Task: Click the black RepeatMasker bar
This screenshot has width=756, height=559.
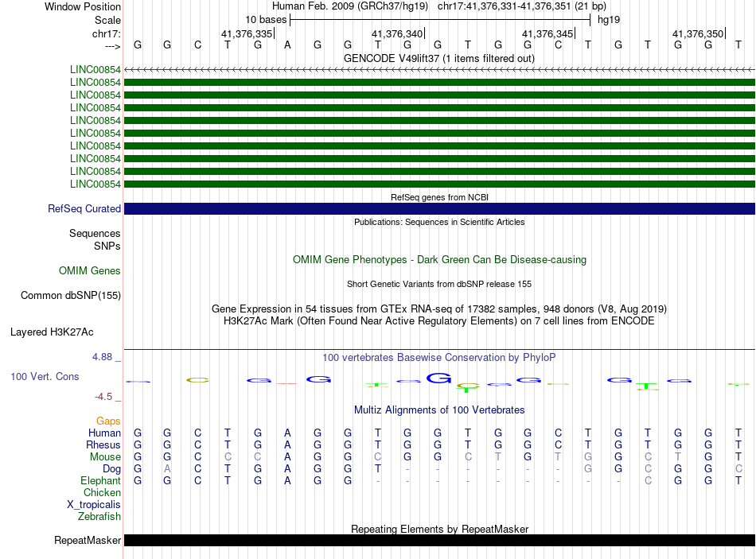Action: click(x=439, y=540)
